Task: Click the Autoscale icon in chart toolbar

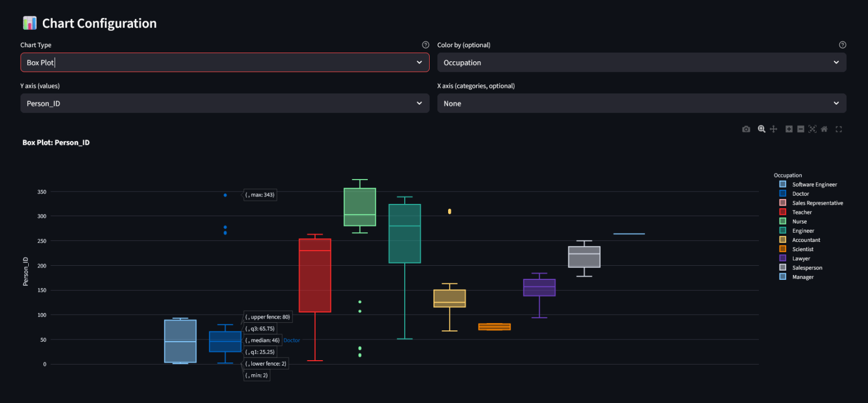Action: click(x=812, y=129)
